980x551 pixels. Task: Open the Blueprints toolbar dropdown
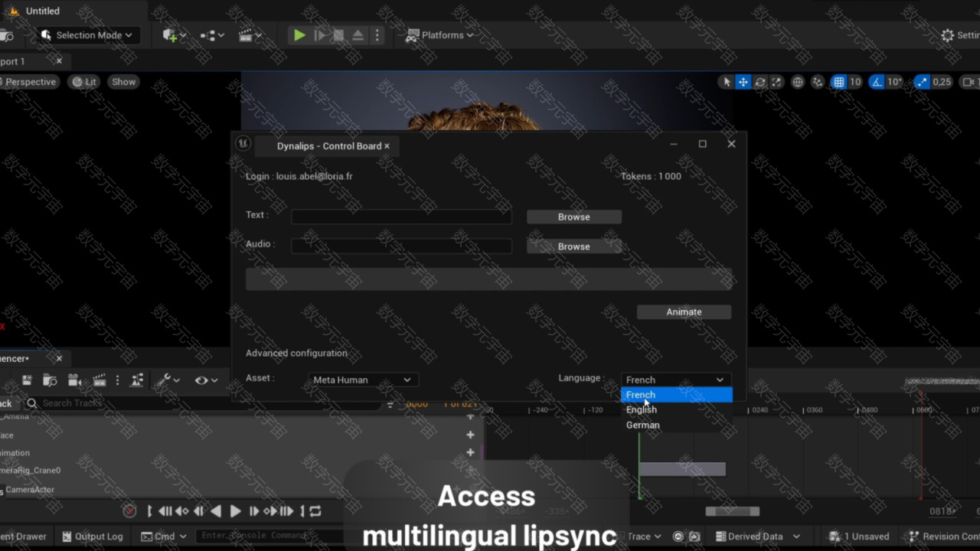212,35
